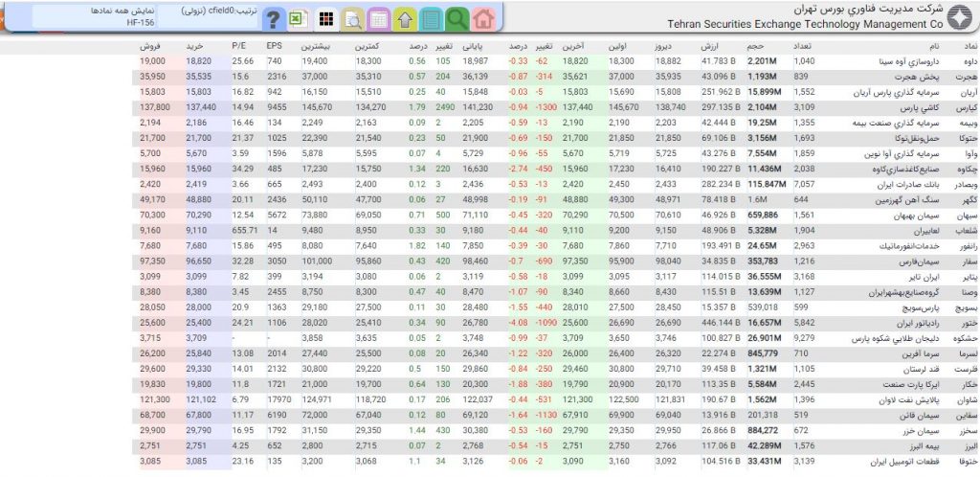Open symbol هجرت link
Image resolution: width=980 pixels, height=477 pixels.
(967, 77)
